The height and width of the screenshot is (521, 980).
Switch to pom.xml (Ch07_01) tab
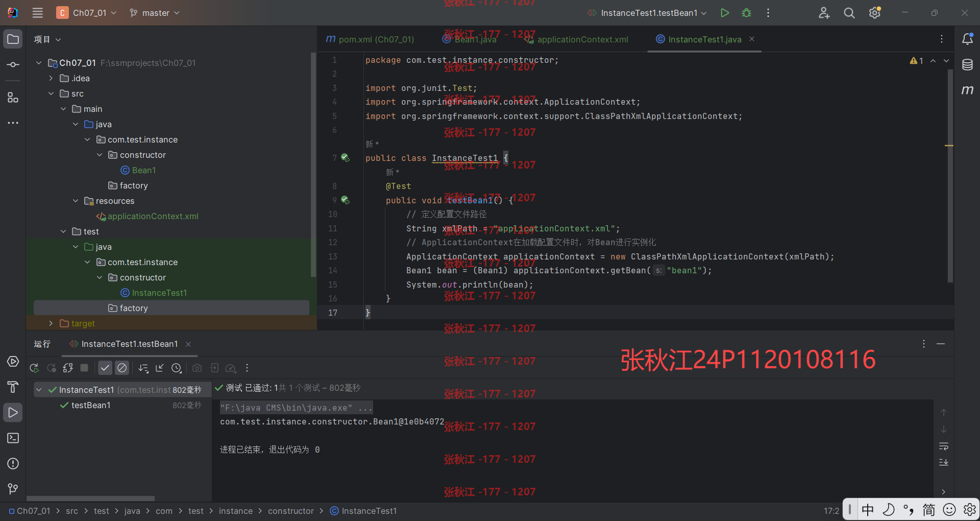(x=370, y=39)
